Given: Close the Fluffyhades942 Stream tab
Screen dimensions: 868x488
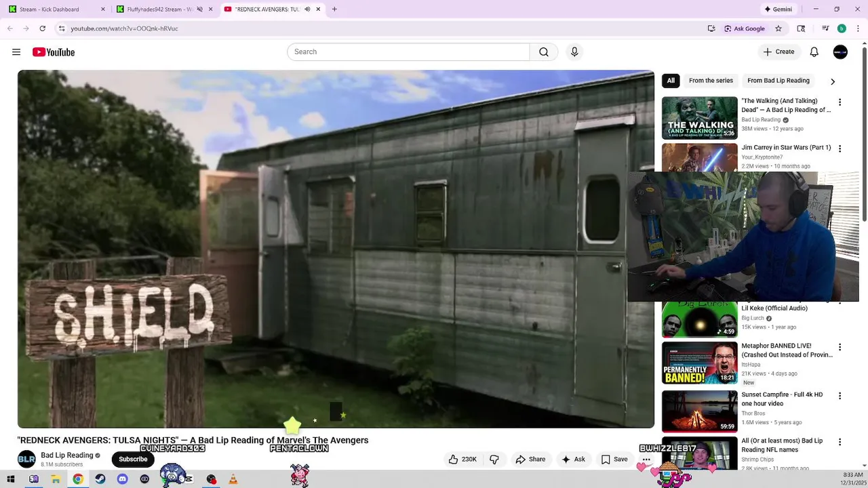Looking at the screenshot, I should (x=210, y=9).
